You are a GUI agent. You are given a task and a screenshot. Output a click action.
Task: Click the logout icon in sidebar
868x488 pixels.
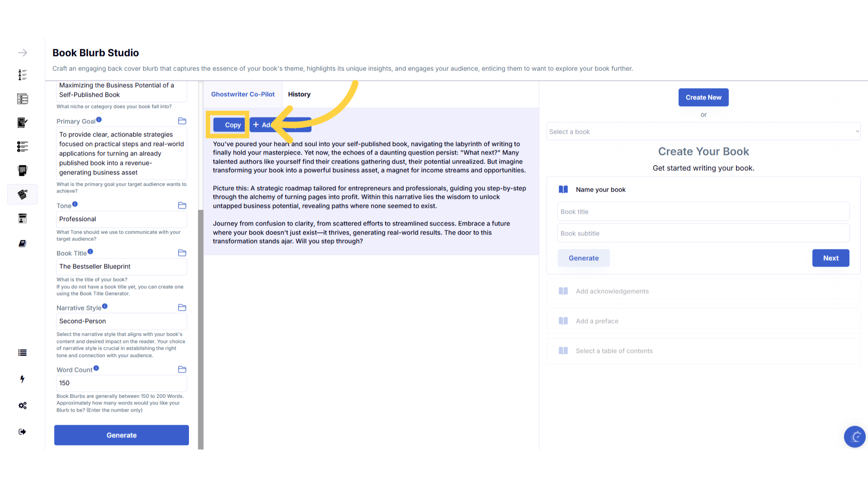pyautogui.click(x=22, y=432)
